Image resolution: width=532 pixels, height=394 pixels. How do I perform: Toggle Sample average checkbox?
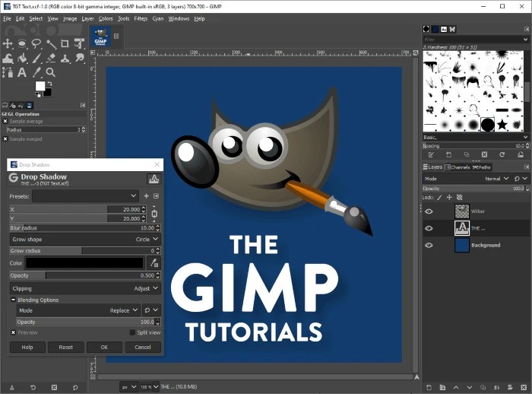[5, 121]
